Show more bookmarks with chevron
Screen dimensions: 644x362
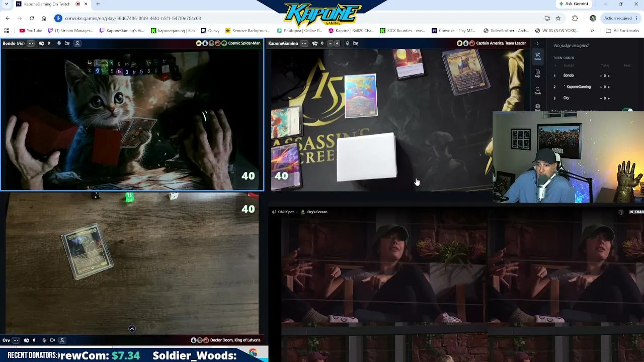point(592,31)
